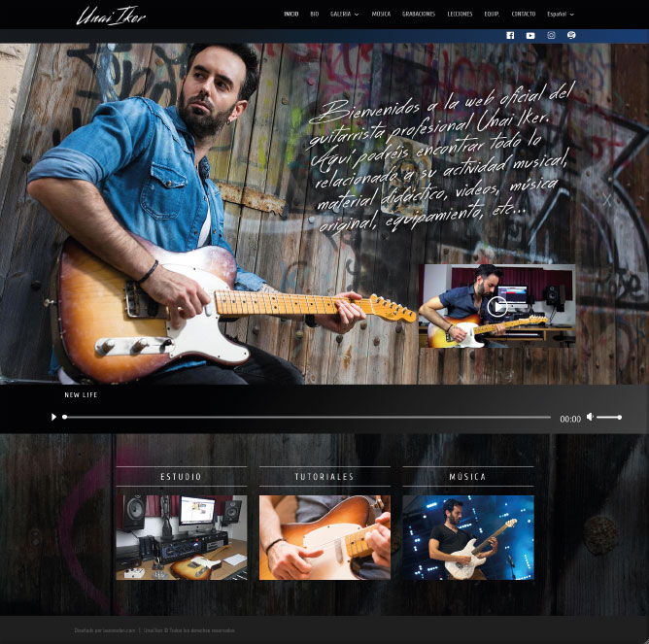649x644 pixels.
Task: Play the hero video thumbnail
Action: tap(496, 307)
